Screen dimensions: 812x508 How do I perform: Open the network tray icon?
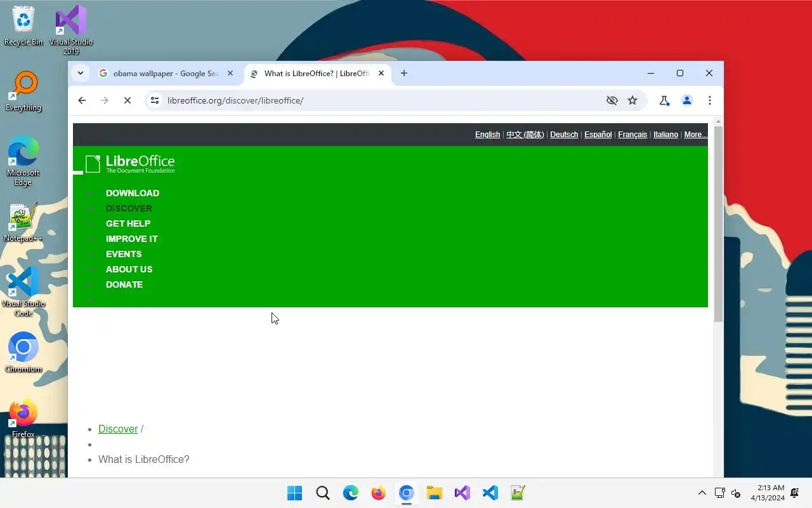pyautogui.click(x=720, y=493)
